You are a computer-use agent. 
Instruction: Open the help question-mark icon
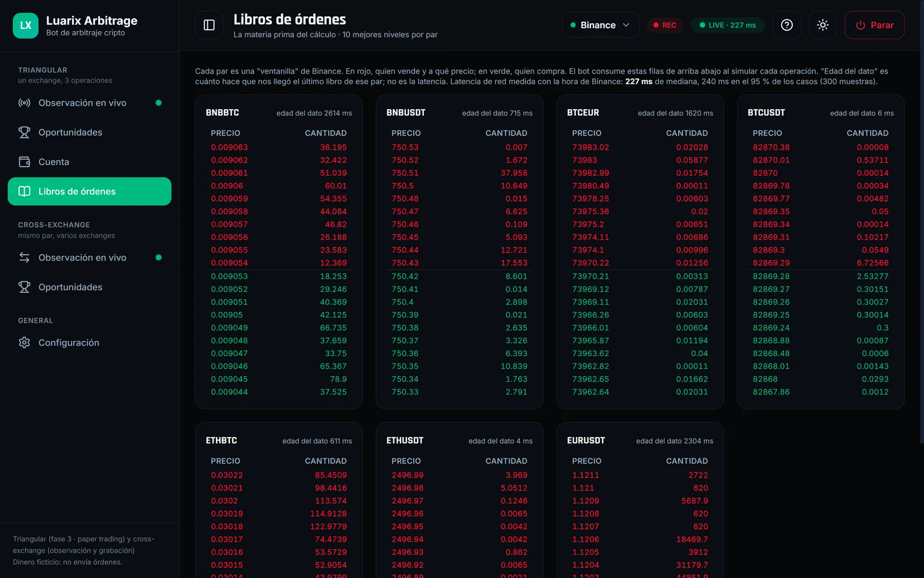(x=787, y=25)
